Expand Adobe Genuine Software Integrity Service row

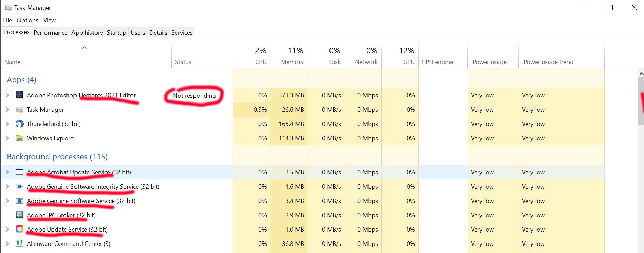[7, 187]
